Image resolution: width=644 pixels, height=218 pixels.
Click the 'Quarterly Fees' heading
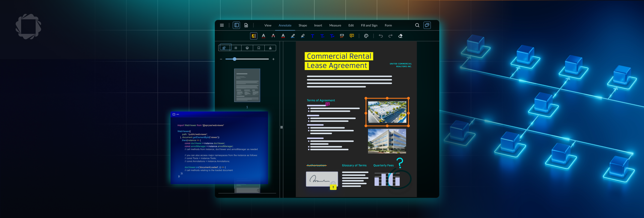tap(383, 165)
